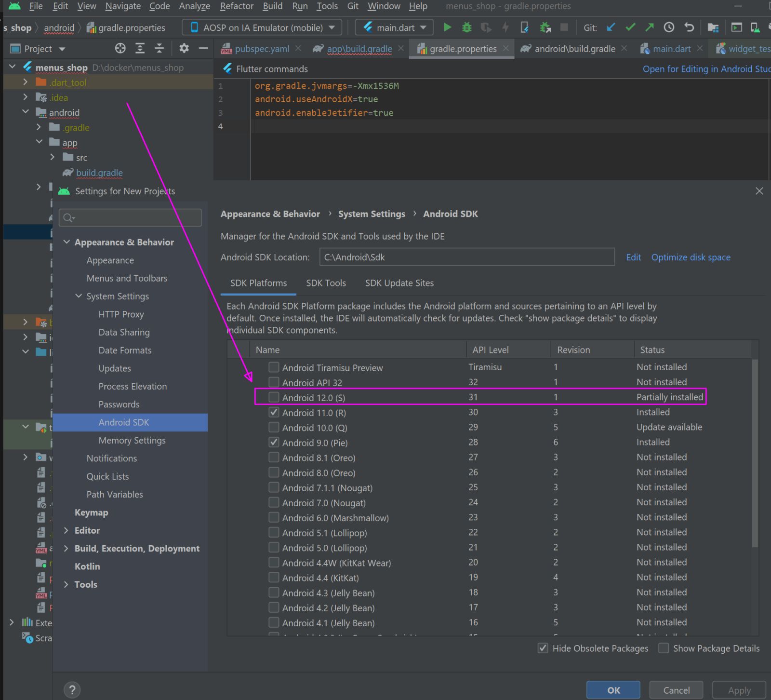Check Android 10.0 (Q) checkbox
Screen dimensions: 771x700
click(274, 427)
